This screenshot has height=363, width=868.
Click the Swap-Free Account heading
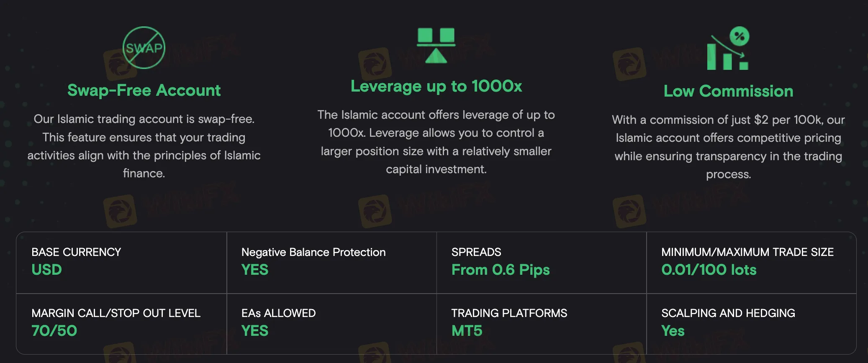coord(144,90)
